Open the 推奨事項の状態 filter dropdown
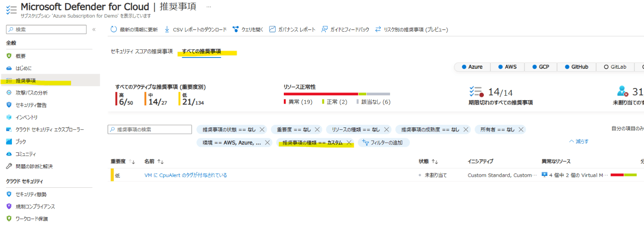The image size is (644, 226). point(229,130)
